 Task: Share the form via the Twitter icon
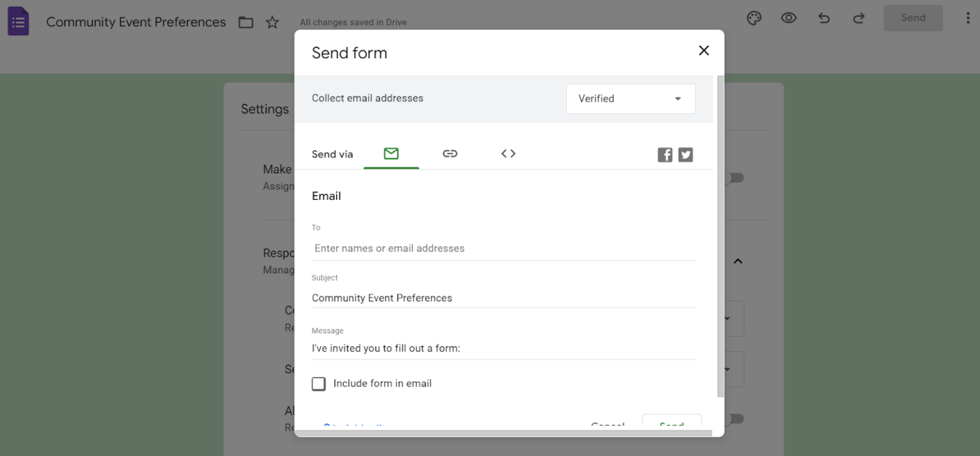click(x=685, y=155)
